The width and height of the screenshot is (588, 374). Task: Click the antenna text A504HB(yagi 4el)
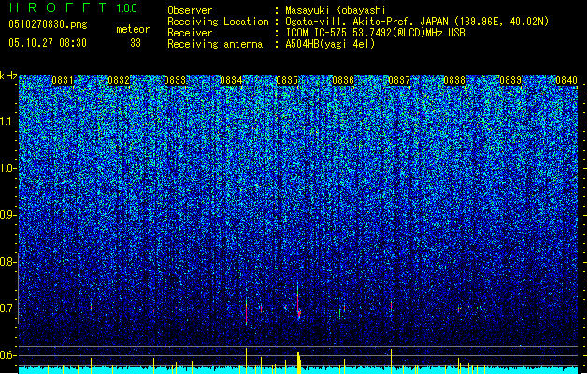pyautogui.click(x=330, y=44)
